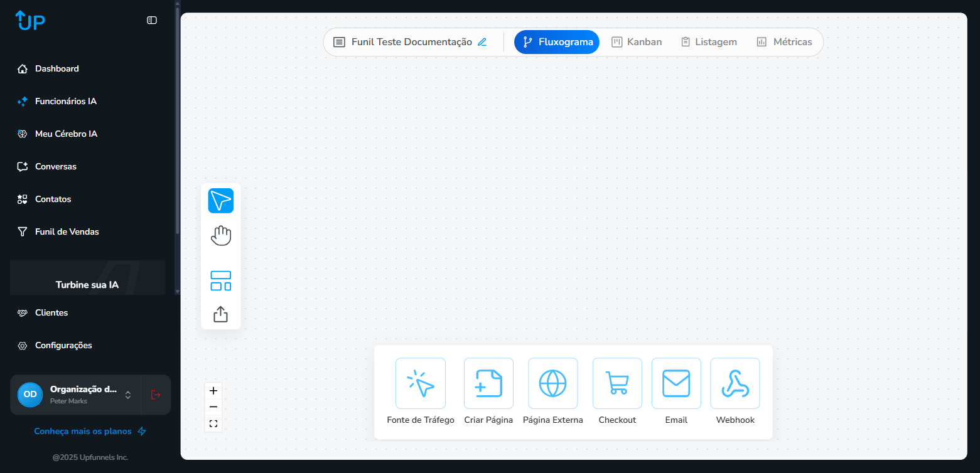Image resolution: width=980 pixels, height=473 pixels.
Task: Activate the hand pan tool
Action: 220,236
